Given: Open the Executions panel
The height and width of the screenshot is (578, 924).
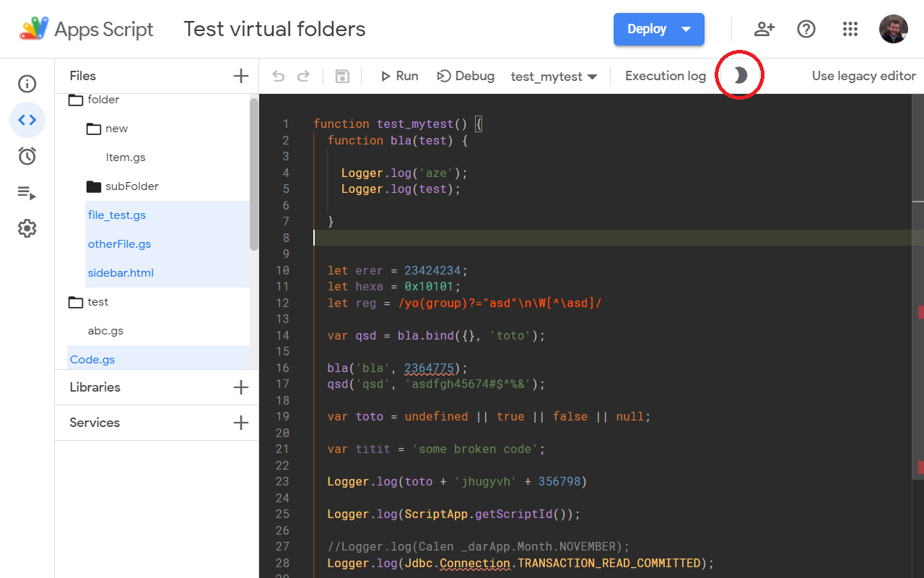Looking at the screenshot, I should [x=27, y=192].
